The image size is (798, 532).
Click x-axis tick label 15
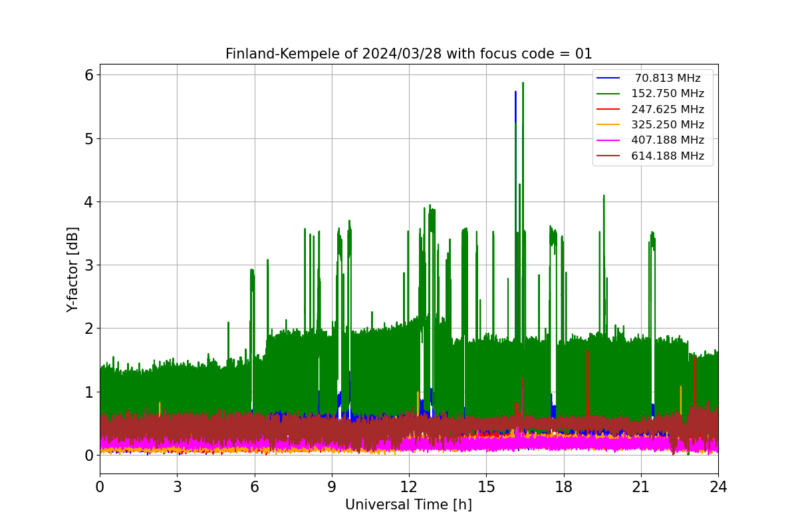486,487
